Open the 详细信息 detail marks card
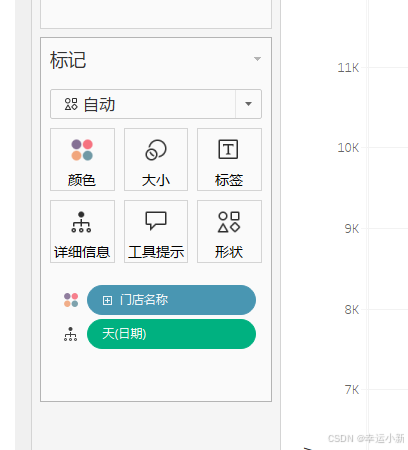 82,231
